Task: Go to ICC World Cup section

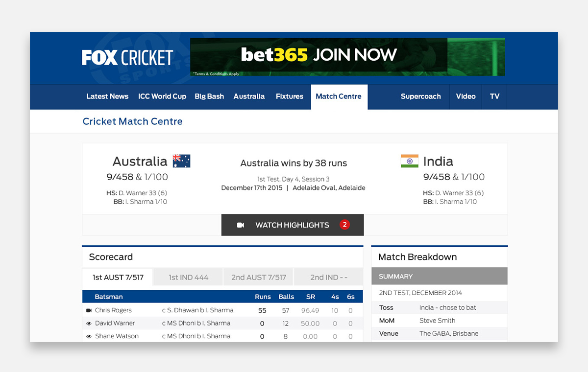Action: pos(162,96)
